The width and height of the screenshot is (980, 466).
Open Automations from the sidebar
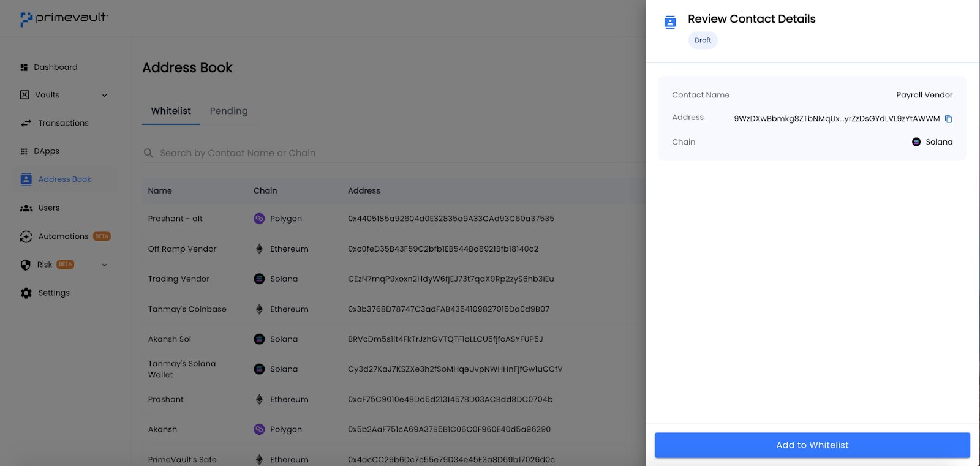(63, 236)
